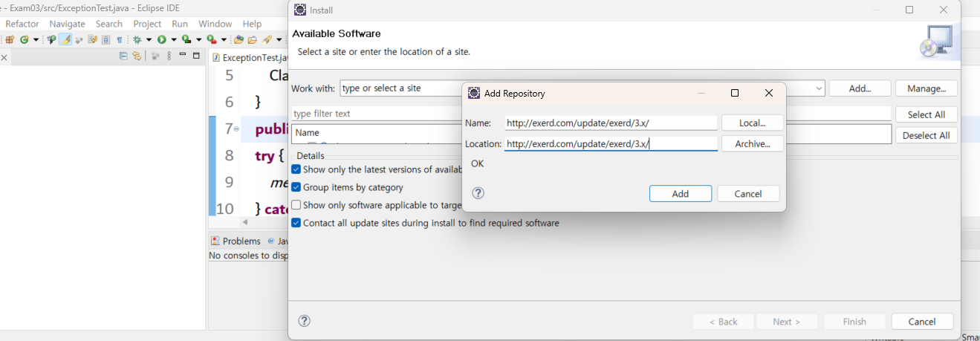Enable Show only software applicable to target
The width and height of the screenshot is (980, 341).
296,205
